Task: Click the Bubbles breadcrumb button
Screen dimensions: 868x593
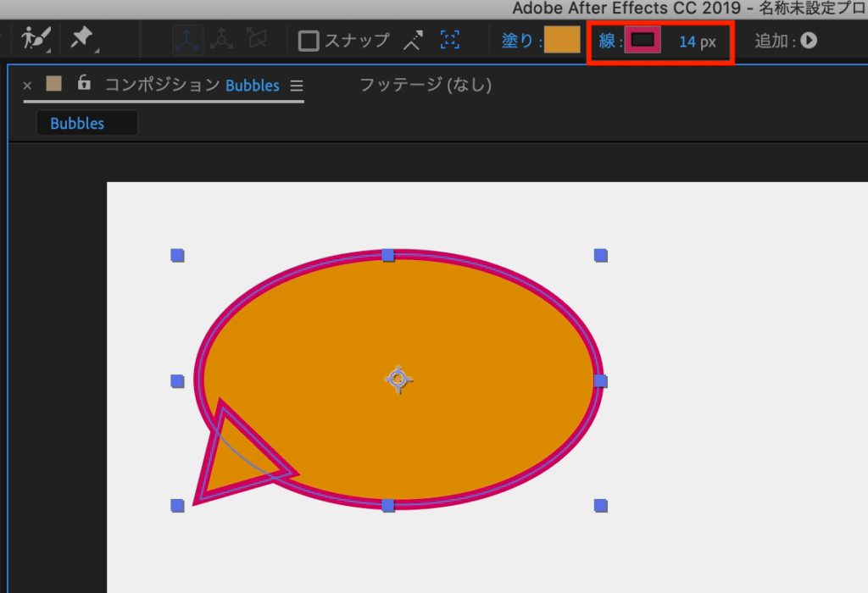Action: [x=87, y=123]
